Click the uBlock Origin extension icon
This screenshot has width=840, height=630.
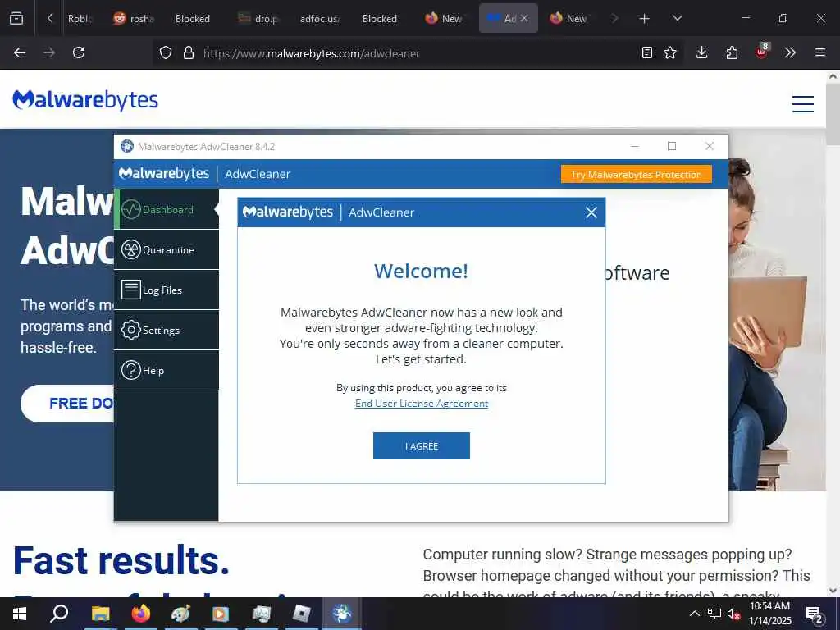762,52
